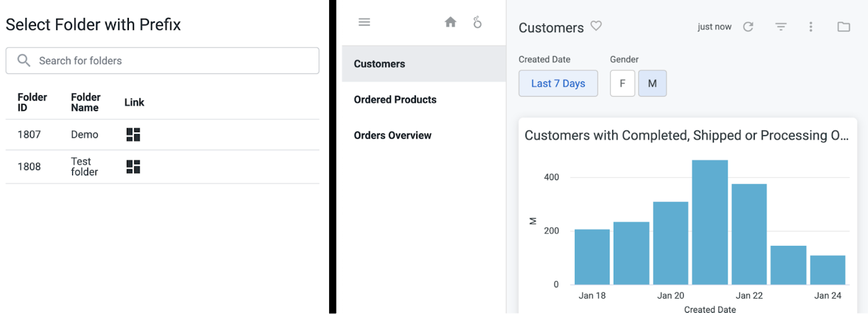
Task: Click the chart tile title text
Action: click(686, 135)
